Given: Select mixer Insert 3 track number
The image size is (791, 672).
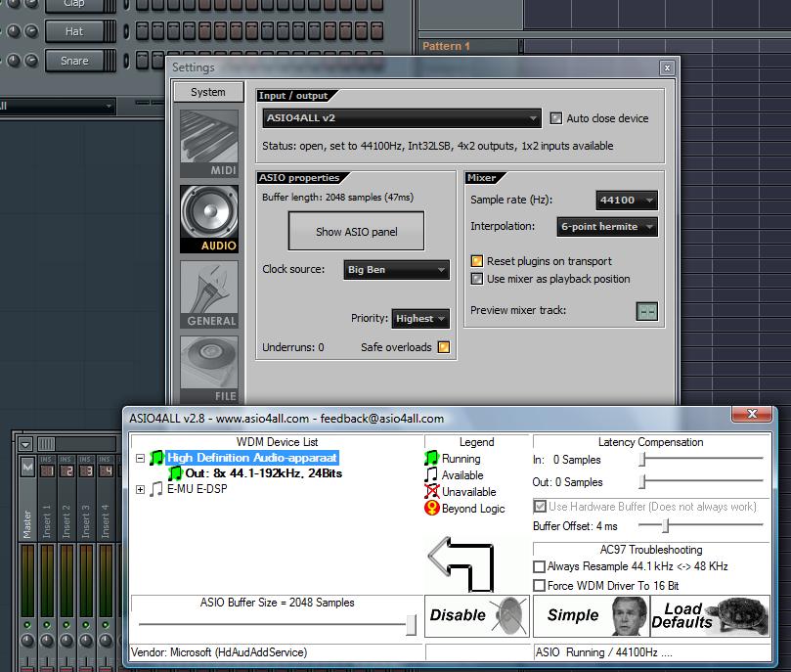Looking at the screenshot, I should tap(86, 470).
